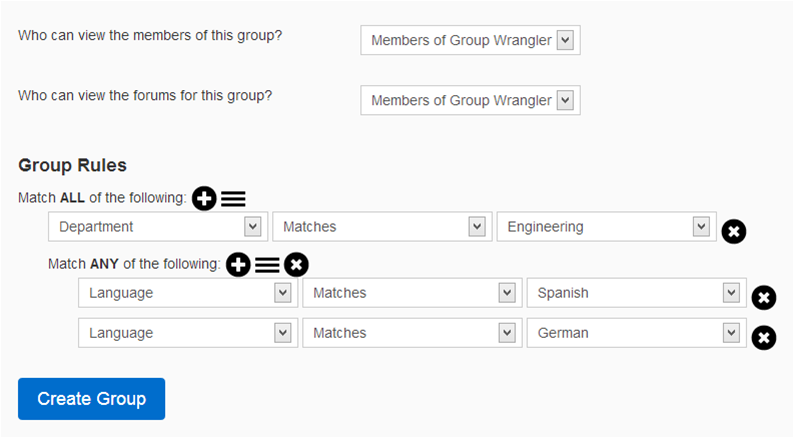Open the German language value dropdown
The width and height of the screenshot is (794, 438).
636,333
